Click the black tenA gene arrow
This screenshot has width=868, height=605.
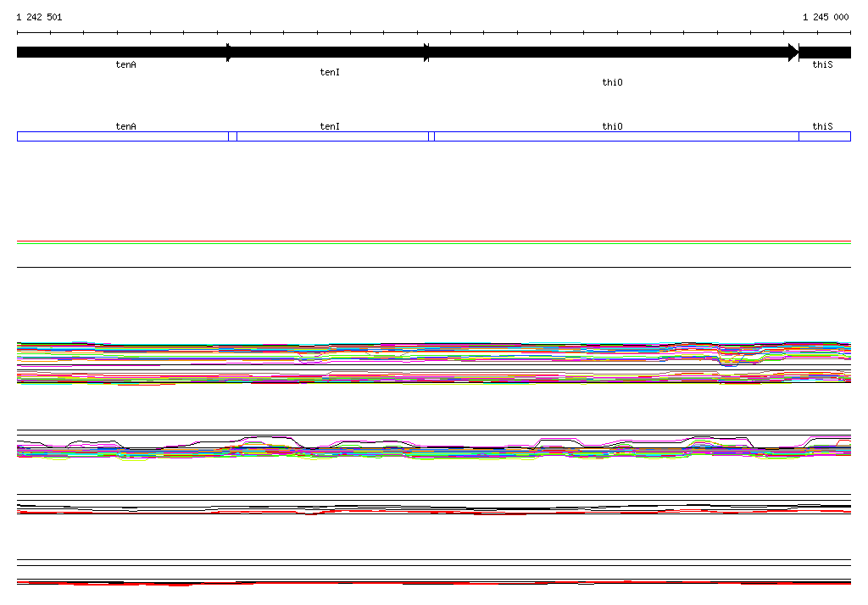tap(121, 53)
